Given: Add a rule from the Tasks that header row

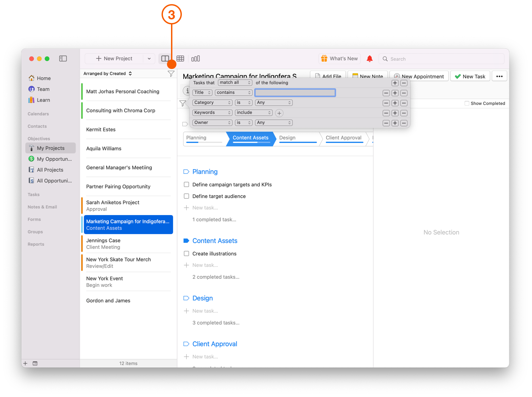Looking at the screenshot, I should 395,83.
